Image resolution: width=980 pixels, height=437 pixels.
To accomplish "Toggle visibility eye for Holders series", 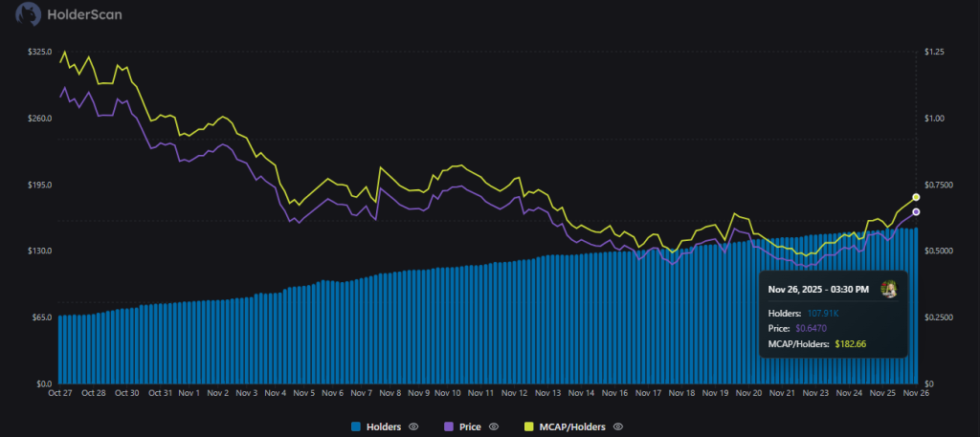I will coord(413,426).
